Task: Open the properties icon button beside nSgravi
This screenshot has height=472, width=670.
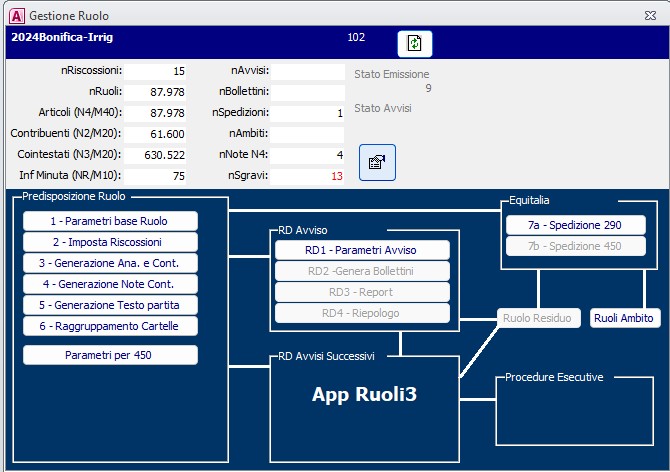Action: (x=377, y=162)
